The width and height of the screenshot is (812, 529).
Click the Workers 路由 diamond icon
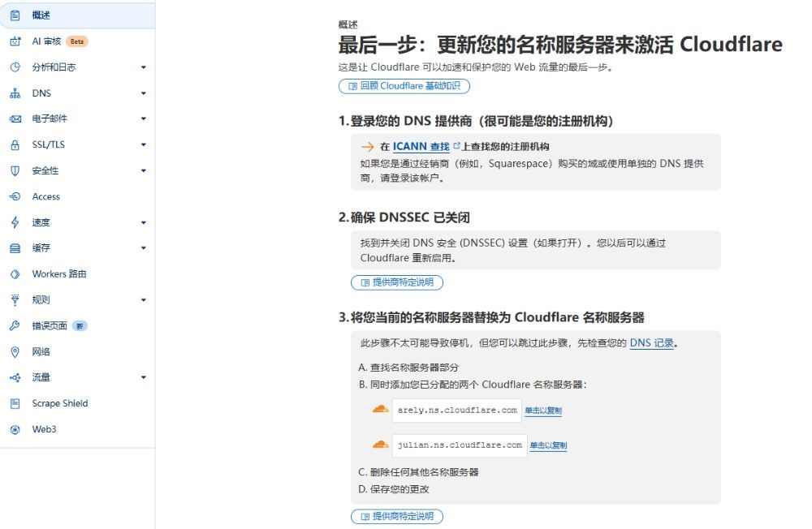pyautogui.click(x=15, y=273)
